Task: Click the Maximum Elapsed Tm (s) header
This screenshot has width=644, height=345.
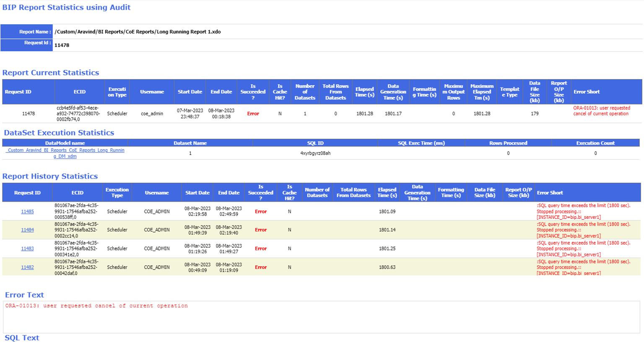Action: point(482,92)
